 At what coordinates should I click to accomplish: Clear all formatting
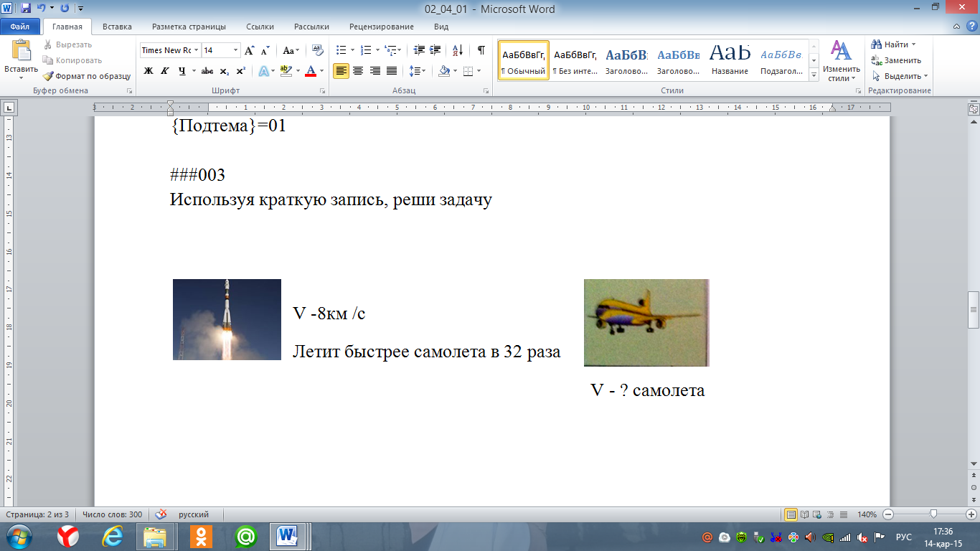tap(316, 50)
